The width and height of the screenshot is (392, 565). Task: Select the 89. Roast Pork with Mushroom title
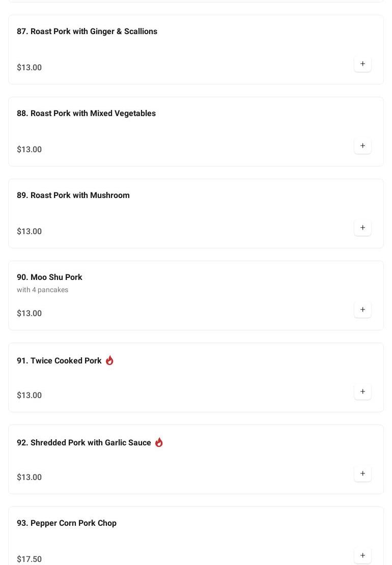pyautogui.click(x=73, y=195)
